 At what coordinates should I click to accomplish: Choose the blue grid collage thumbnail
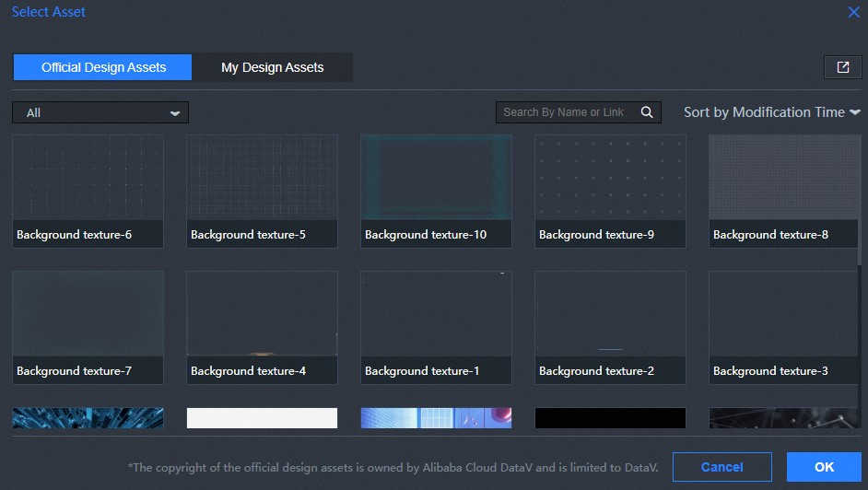coord(436,418)
